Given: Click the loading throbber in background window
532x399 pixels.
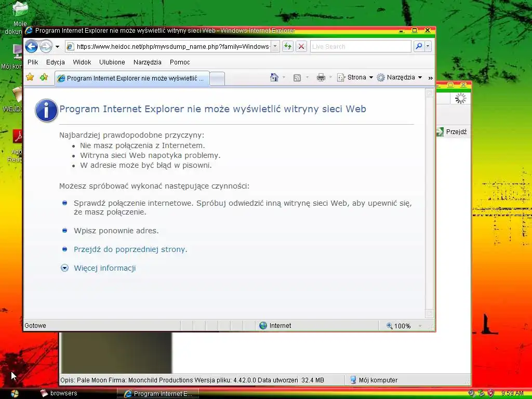Looking at the screenshot, I should click(460, 98).
